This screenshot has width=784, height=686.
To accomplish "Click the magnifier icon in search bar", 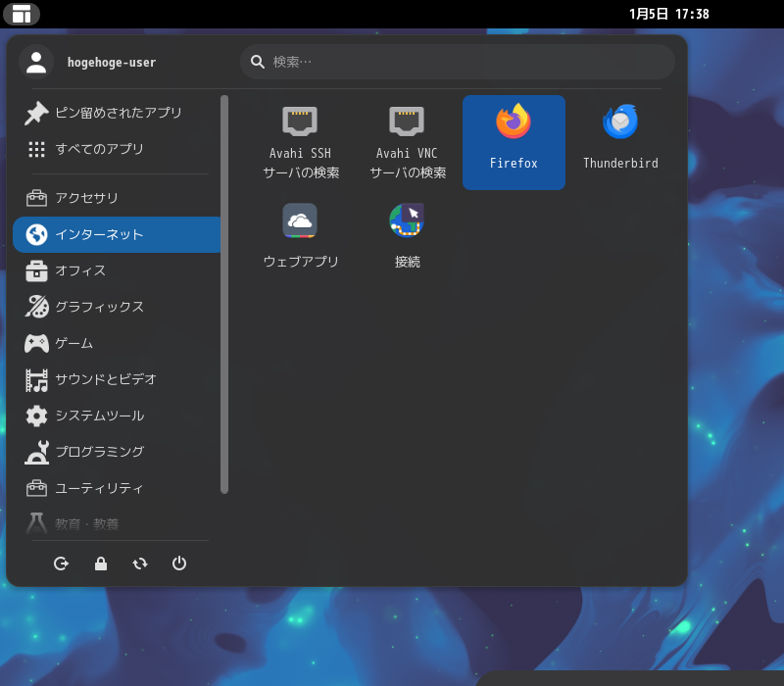I will coord(258,62).
